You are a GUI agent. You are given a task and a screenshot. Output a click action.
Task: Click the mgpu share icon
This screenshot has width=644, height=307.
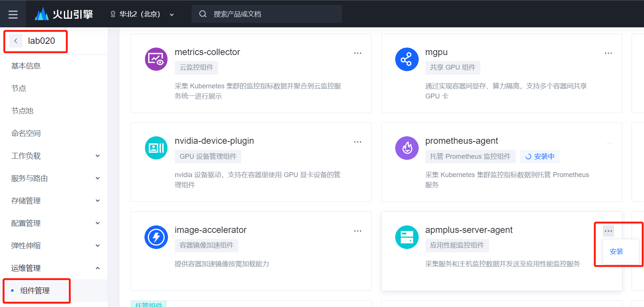pyautogui.click(x=406, y=59)
